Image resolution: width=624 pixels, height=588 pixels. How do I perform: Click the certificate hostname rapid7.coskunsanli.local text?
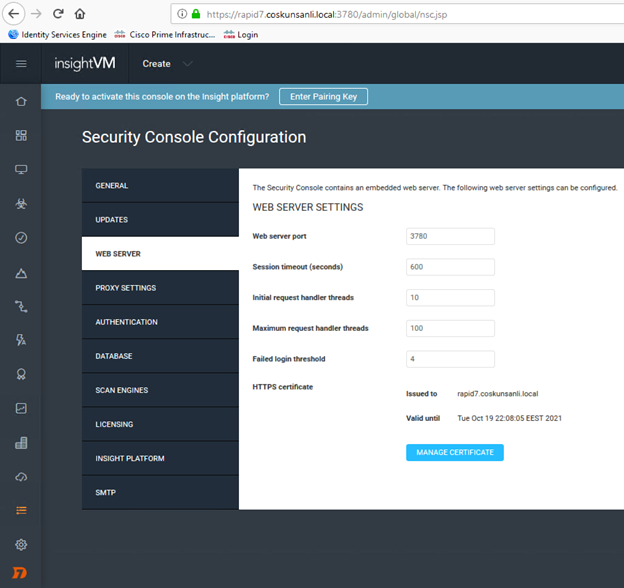497,394
